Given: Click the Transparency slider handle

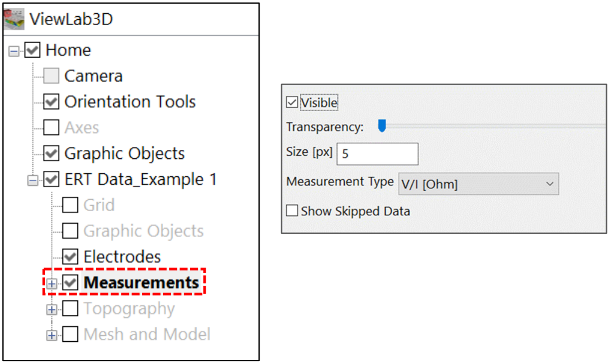Looking at the screenshot, I should click(x=382, y=126).
